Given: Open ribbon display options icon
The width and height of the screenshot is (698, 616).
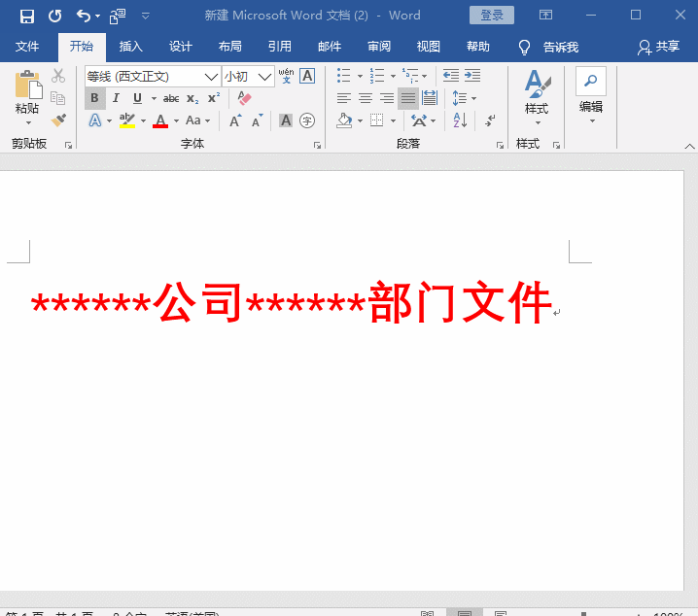Looking at the screenshot, I should point(545,16).
